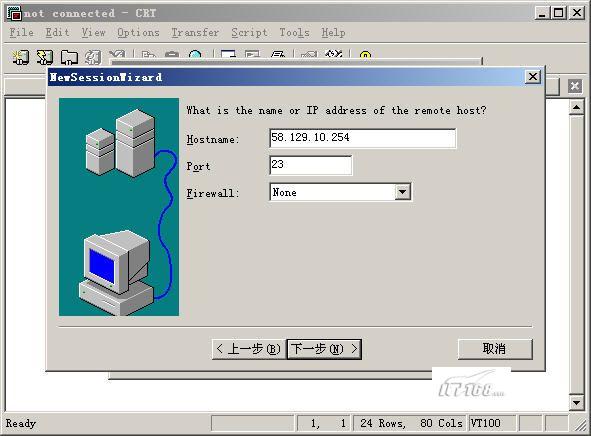Close the background dialog with gray X

(x=575, y=86)
